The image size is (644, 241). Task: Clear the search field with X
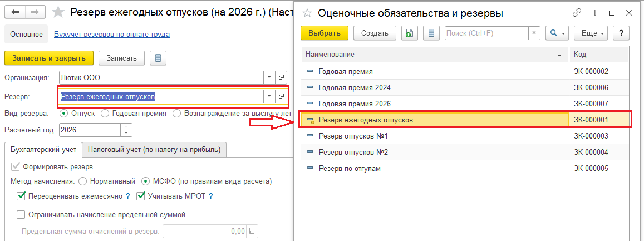point(534,33)
